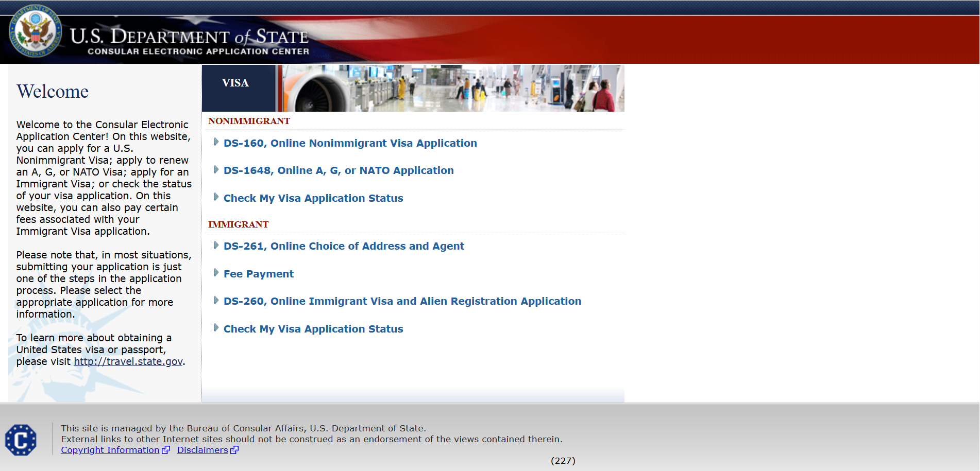
Task: Click the Consular Electronic Application Center subtitle
Action: click(198, 51)
